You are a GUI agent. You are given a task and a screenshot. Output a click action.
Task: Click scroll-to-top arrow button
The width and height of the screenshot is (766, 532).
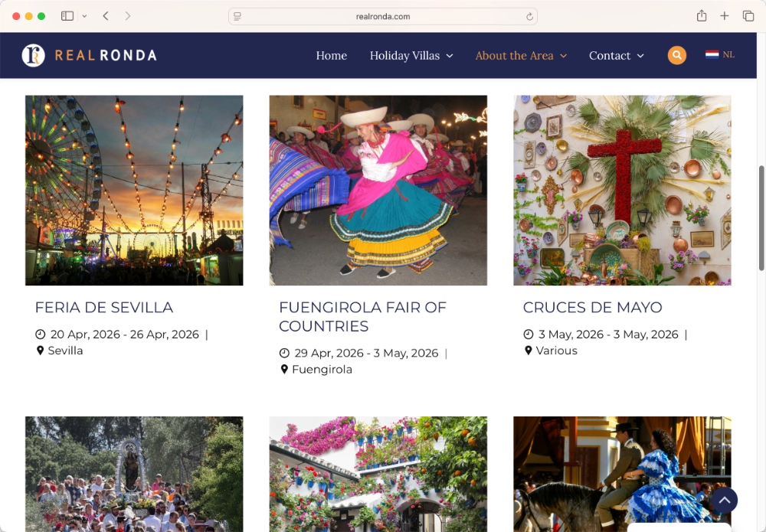click(x=723, y=500)
